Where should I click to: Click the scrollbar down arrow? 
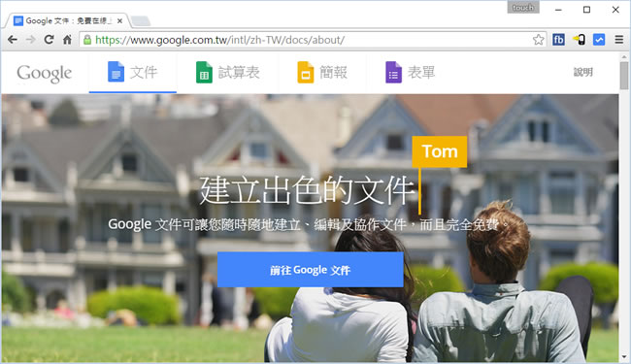click(x=624, y=357)
